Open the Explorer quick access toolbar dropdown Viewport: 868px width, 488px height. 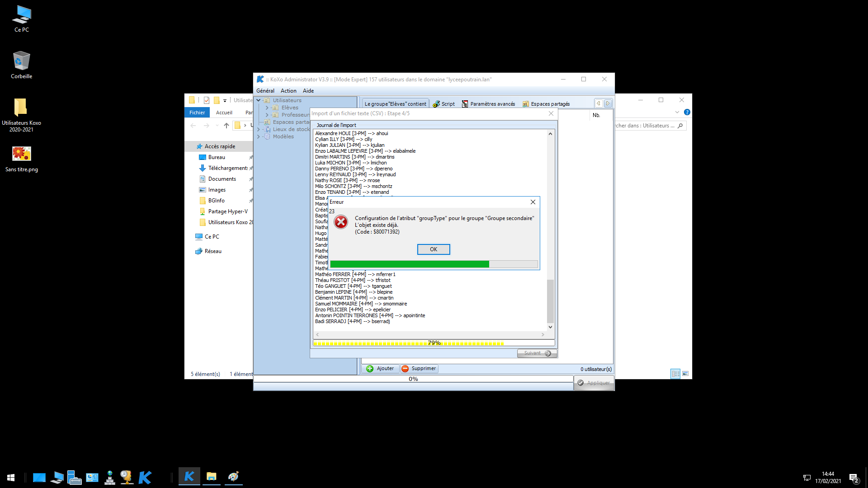coord(225,100)
